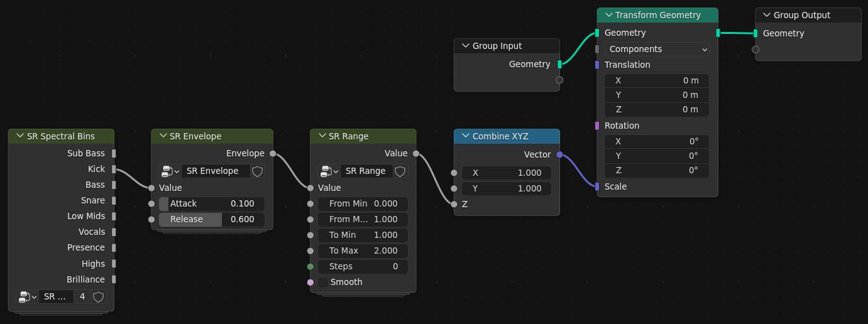Open node group browser in SR Spectral Bins node
Viewport: 868px width, 324px height.
pos(27,296)
